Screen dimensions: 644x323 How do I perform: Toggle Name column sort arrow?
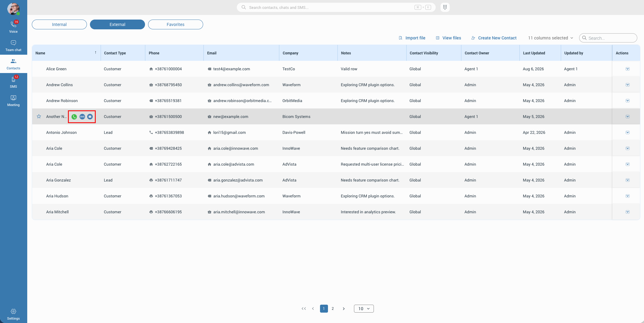pos(95,53)
